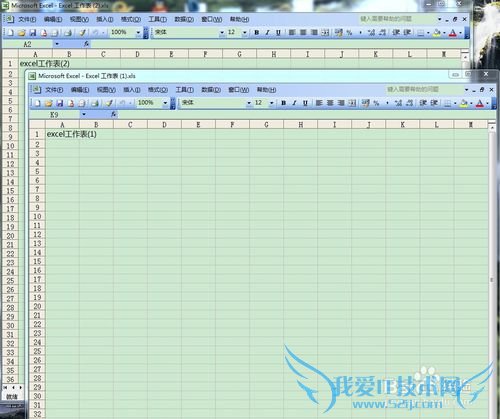Viewport: 500px width, 419px height.
Task: Click Borders icon in 工作表 (2) toolbar
Action: coord(421,33)
